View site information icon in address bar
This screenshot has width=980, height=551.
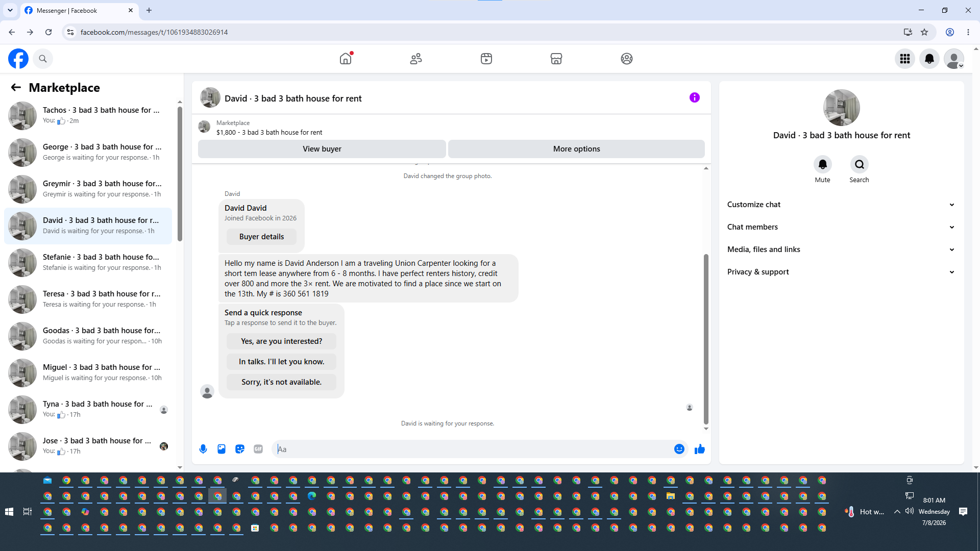pos(70,32)
